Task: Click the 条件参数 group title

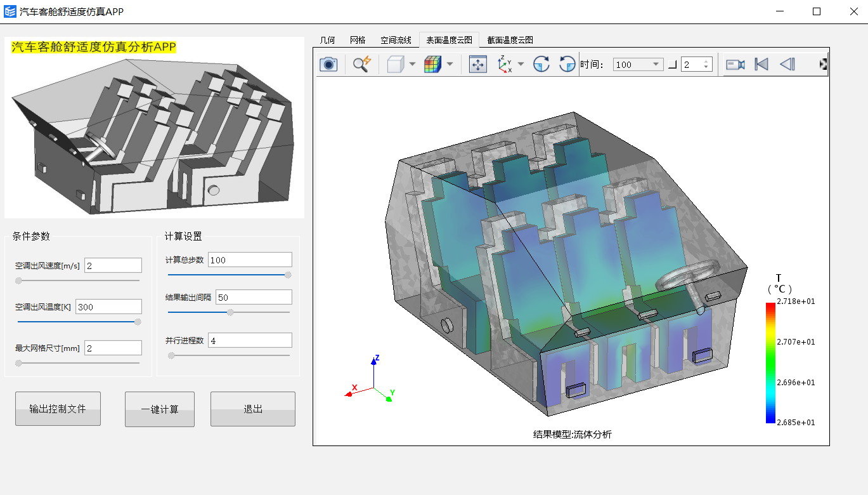Action: (x=31, y=237)
